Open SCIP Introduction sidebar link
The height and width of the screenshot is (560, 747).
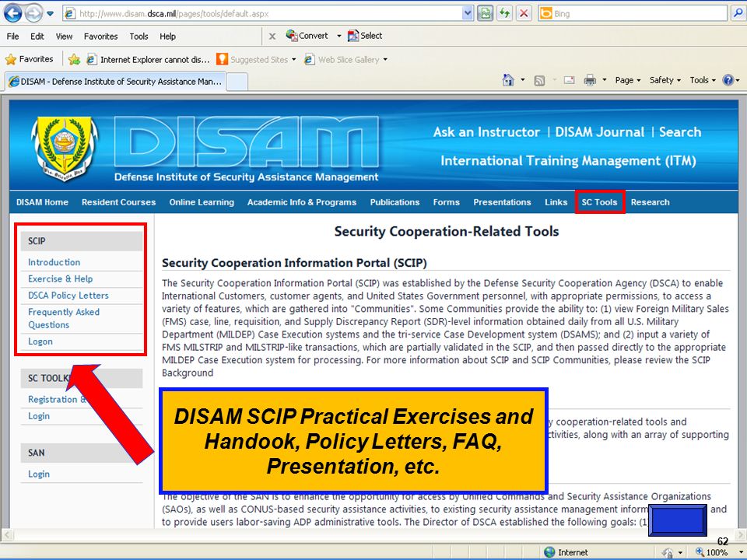tap(54, 262)
